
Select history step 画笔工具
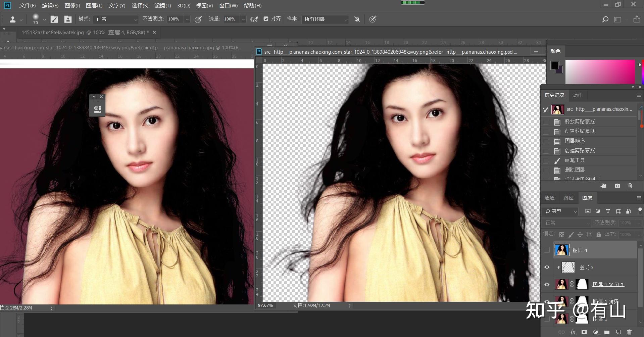(575, 160)
